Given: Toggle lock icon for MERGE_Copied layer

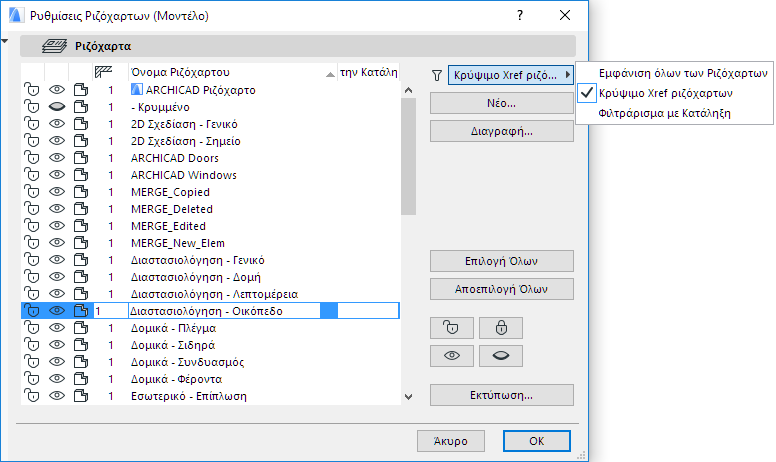Looking at the screenshot, I should (x=32, y=192).
